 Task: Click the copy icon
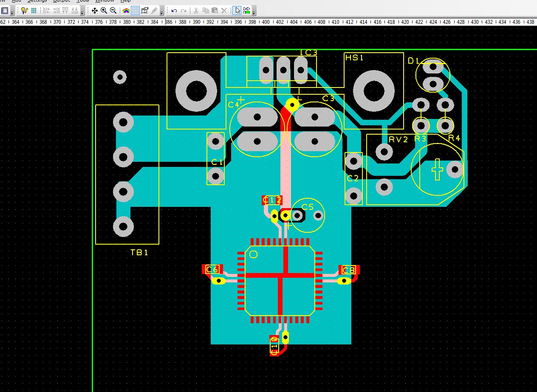pos(206,11)
